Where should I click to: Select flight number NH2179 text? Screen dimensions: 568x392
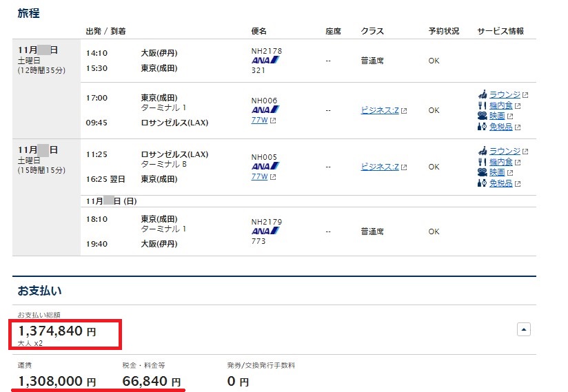point(267,222)
